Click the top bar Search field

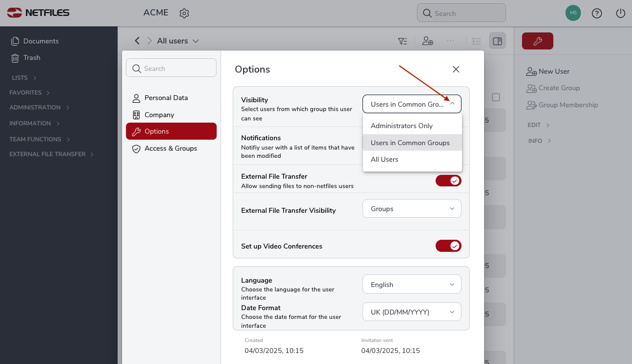[x=461, y=13]
